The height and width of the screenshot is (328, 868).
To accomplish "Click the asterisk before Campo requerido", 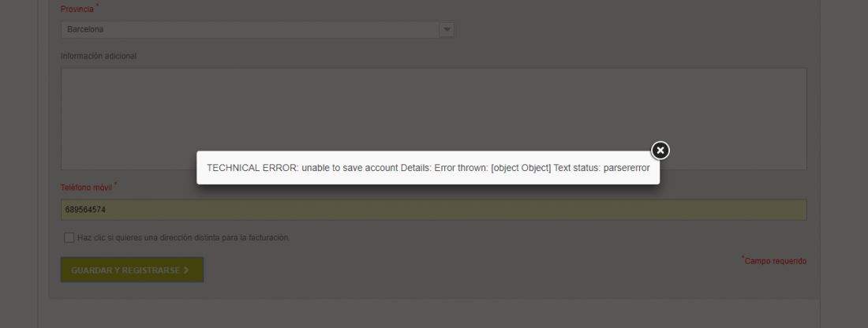I will coord(743,258).
